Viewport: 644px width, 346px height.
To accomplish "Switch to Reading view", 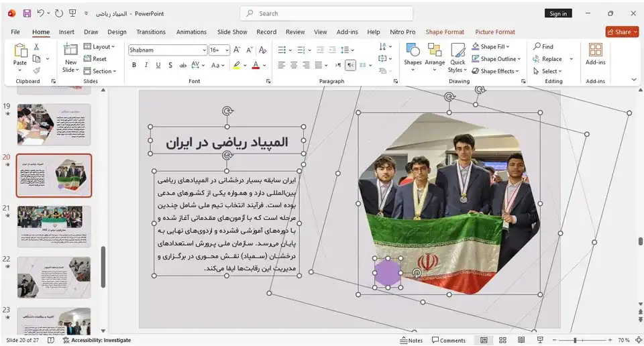I will [521, 340].
